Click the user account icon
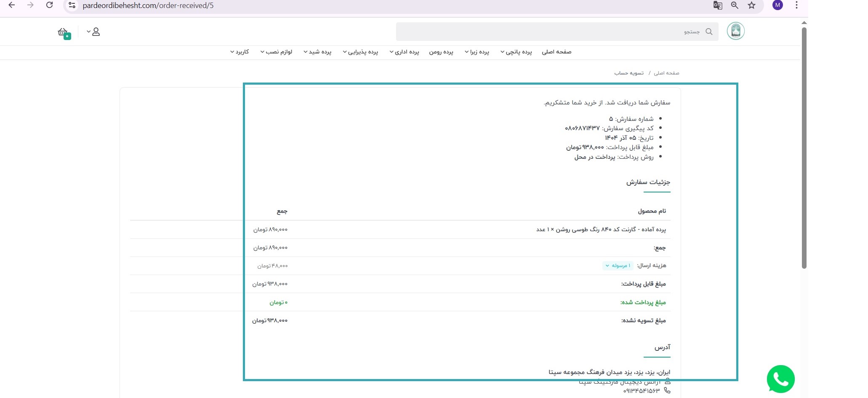The width and height of the screenshot is (868, 398). [96, 32]
